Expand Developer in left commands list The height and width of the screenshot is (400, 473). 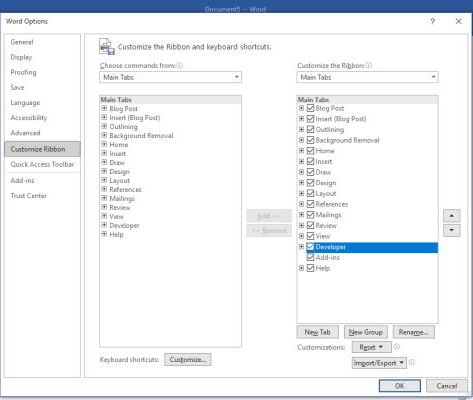[x=104, y=225]
